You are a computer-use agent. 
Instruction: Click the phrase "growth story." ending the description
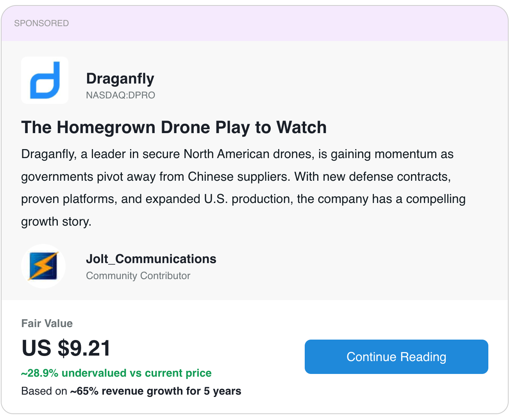coord(56,222)
